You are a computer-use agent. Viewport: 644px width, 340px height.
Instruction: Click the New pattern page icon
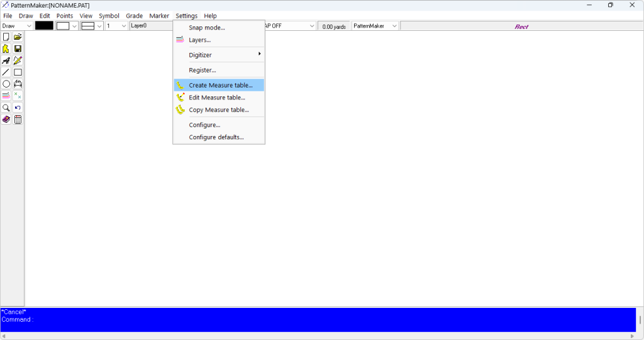pos(6,37)
